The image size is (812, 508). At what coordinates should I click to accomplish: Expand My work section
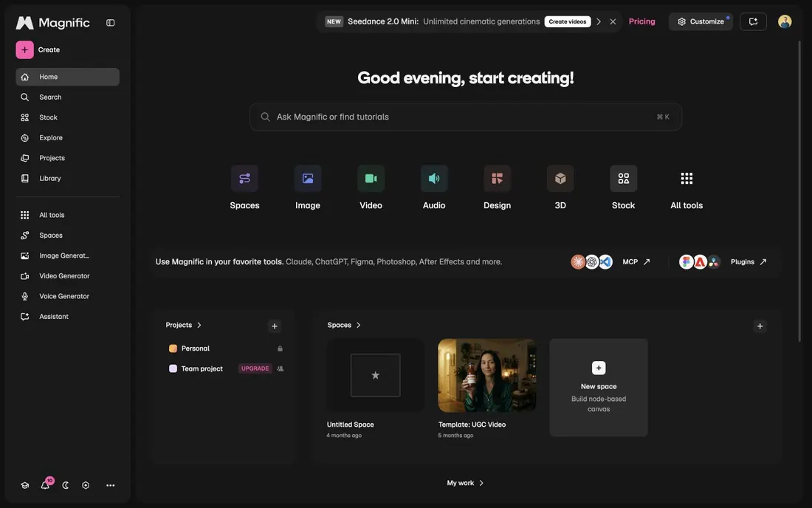click(x=465, y=483)
